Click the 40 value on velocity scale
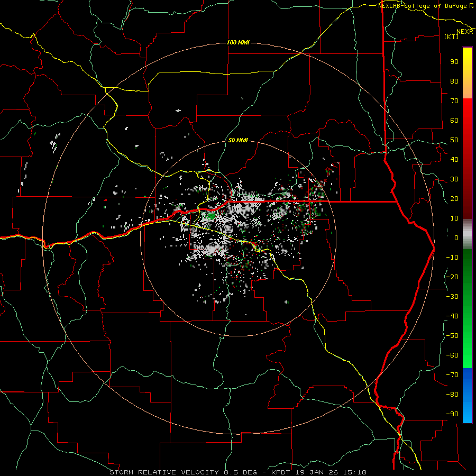Viewport: 476px width, 476px height. tap(454, 160)
